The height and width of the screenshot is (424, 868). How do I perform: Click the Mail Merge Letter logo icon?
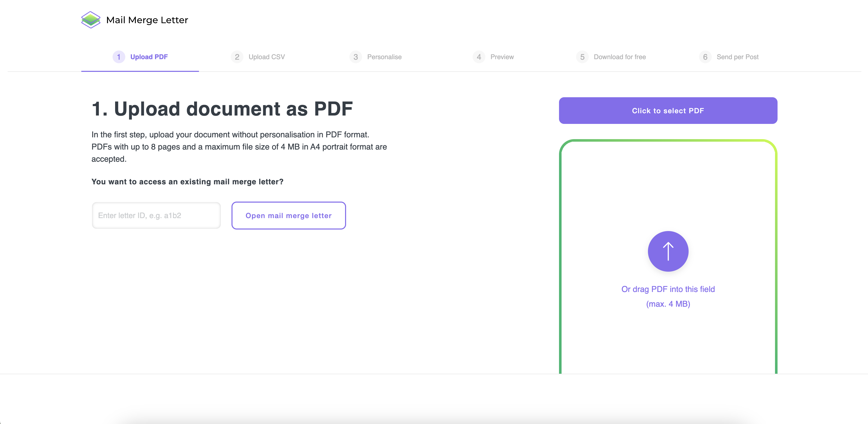(x=91, y=20)
